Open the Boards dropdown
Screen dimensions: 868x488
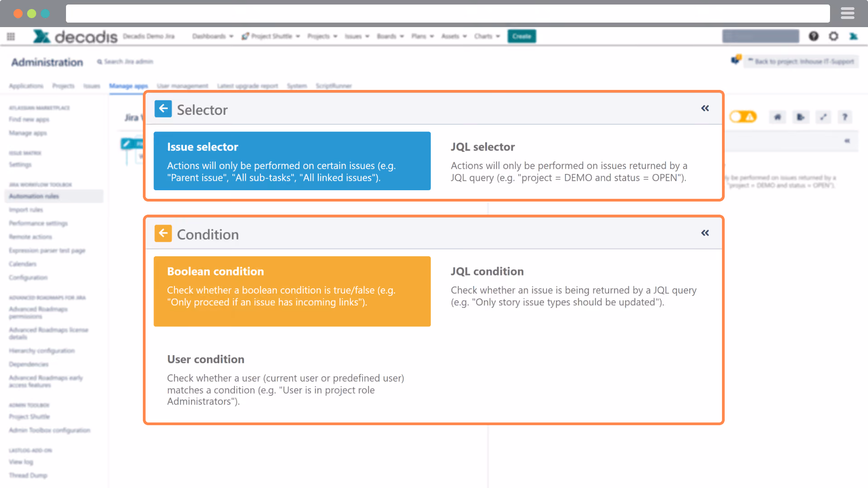(x=390, y=36)
